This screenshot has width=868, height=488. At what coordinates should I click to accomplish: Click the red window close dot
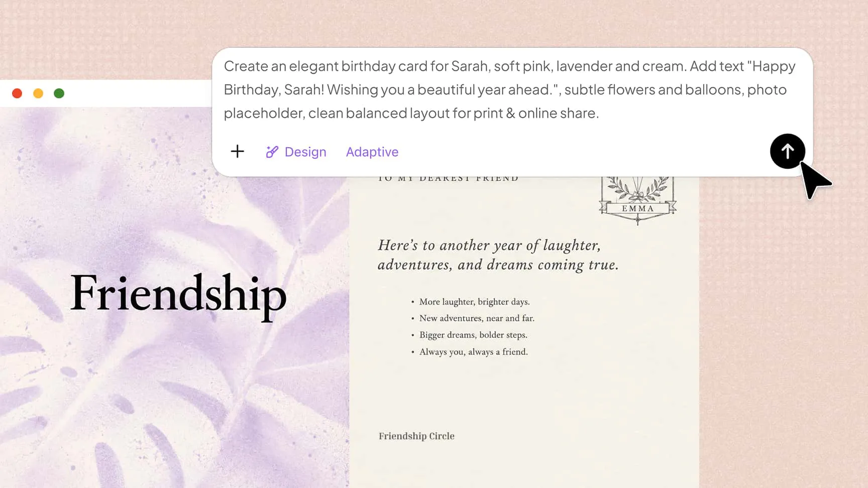click(17, 93)
